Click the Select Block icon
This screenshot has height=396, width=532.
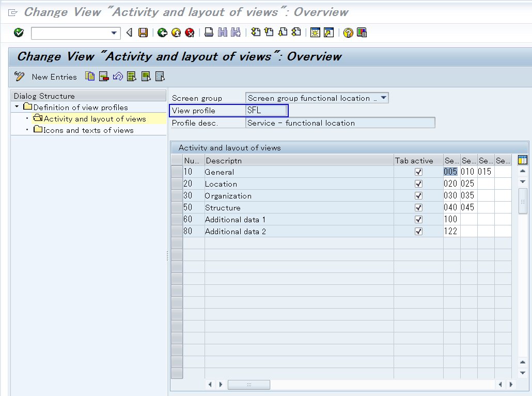pos(146,77)
